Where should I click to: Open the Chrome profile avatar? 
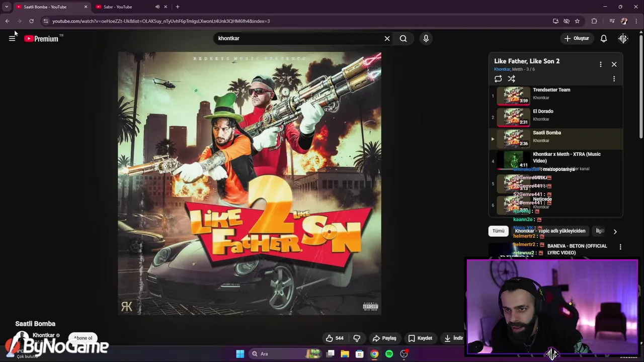[624, 21]
